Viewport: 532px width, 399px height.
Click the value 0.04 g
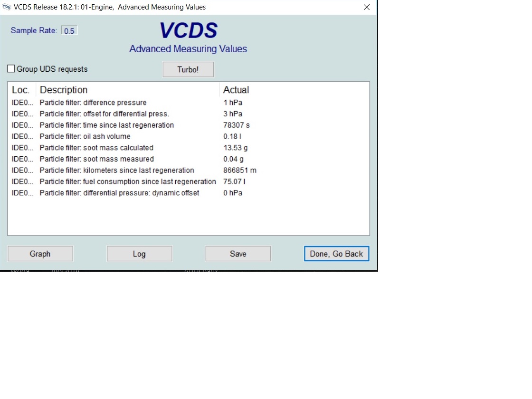pyautogui.click(x=233, y=159)
